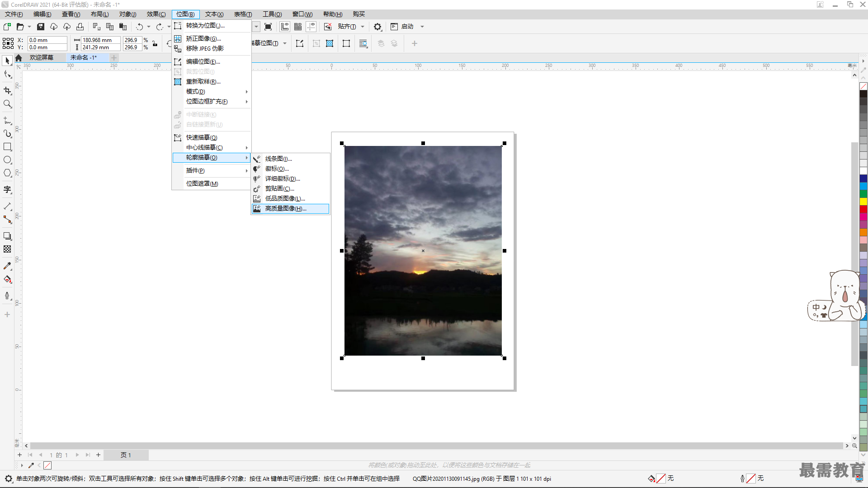Click the Undo arrow icon
The height and width of the screenshot is (488, 868).
coord(139,27)
